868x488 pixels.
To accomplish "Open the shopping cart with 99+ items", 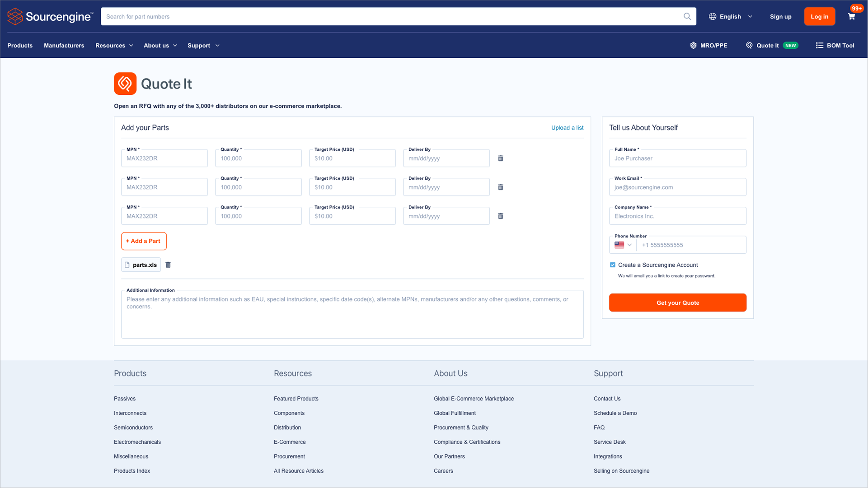I will [x=851, y=16].
